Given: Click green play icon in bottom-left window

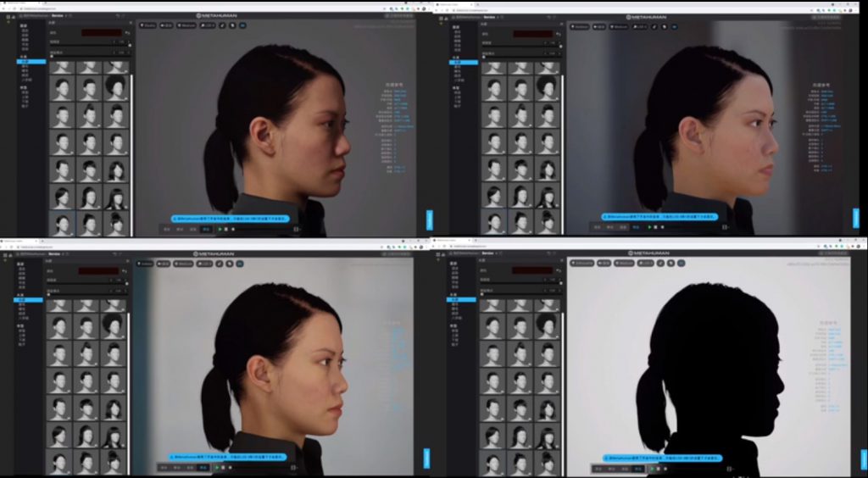Looking at the screenshot, I should [217, 468].
